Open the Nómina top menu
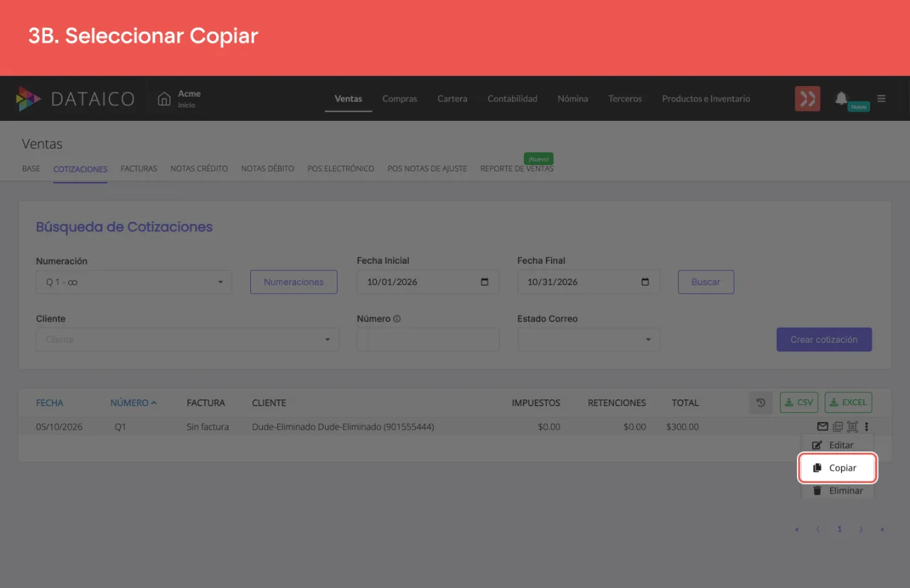 point(573,99)
